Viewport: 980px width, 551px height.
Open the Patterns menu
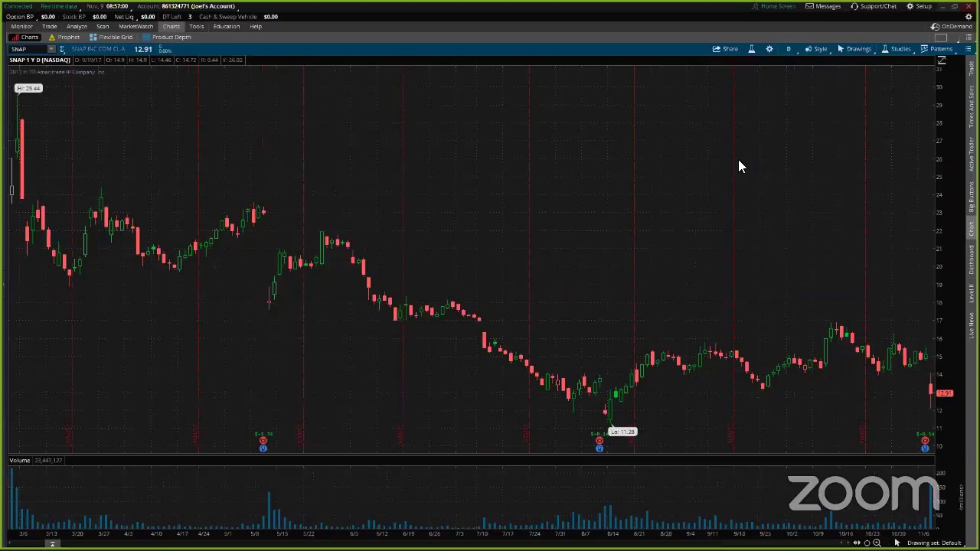[937, 49]
